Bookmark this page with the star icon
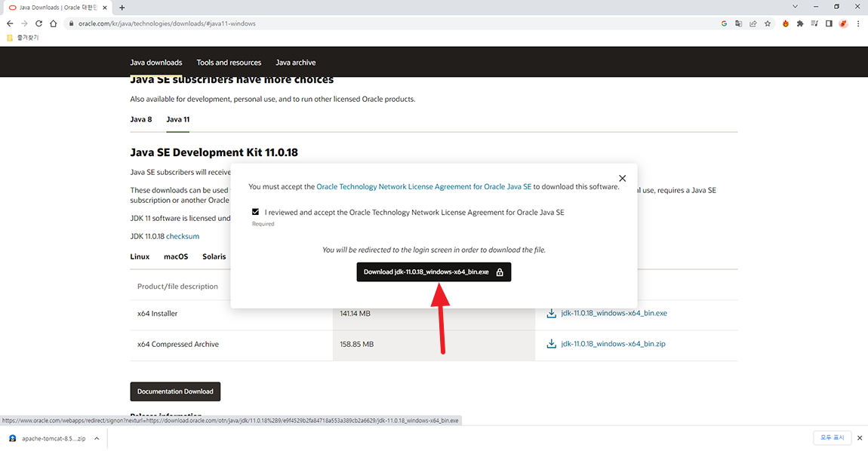Image resolution: width=868 pixels, height=451 pixels. 768,24
